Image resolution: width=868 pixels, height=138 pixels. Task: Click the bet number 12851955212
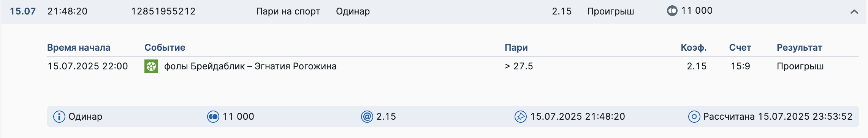click(163, 11)
